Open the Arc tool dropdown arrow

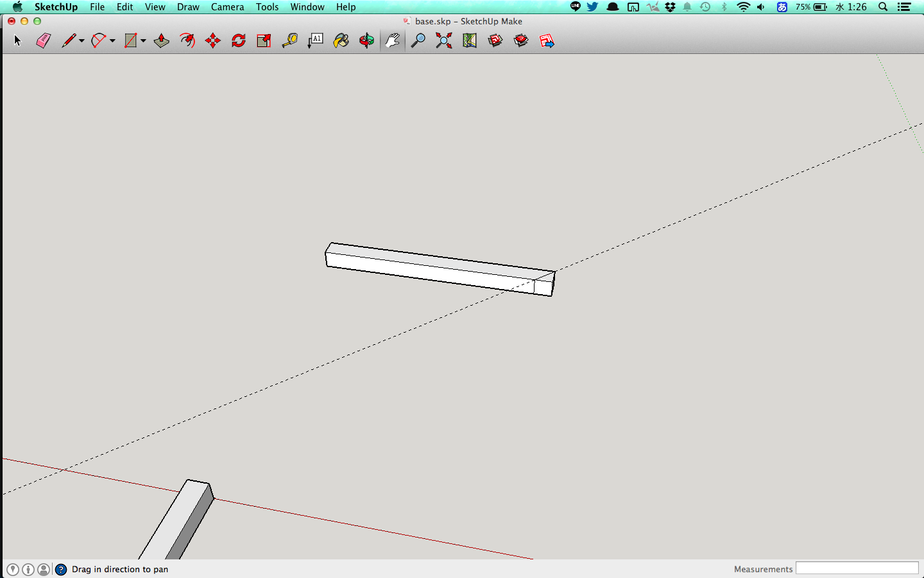point(112,41)
